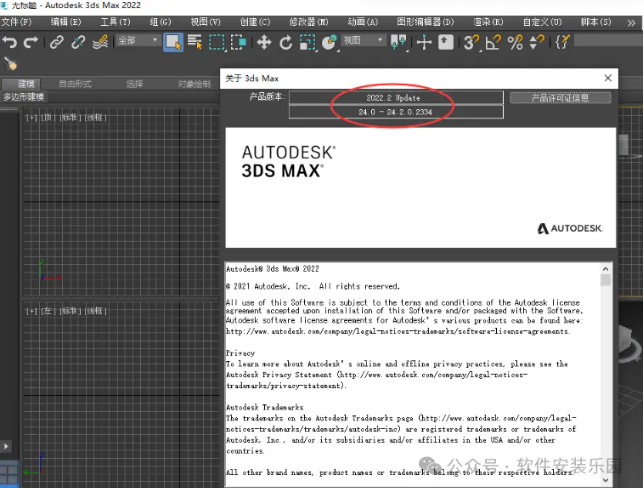Screen dimensions: 644x488
Task: Open the Select by Name list icon
Action: pyautogui.click(x=195, y=42)
